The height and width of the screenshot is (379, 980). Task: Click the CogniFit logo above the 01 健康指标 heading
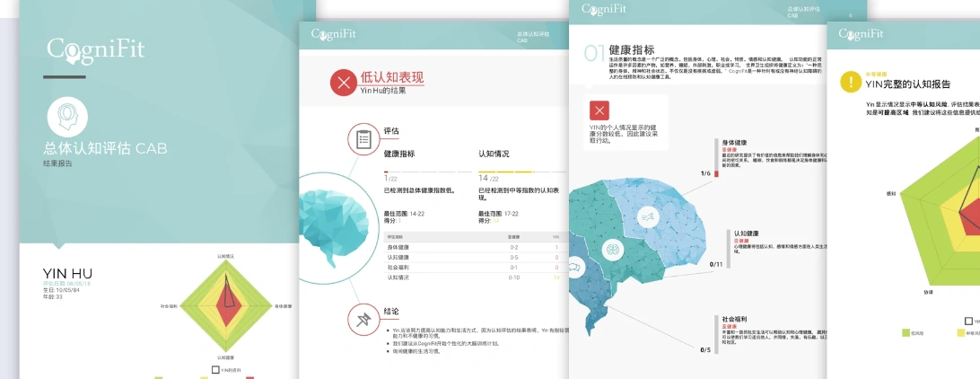[604, 9]
